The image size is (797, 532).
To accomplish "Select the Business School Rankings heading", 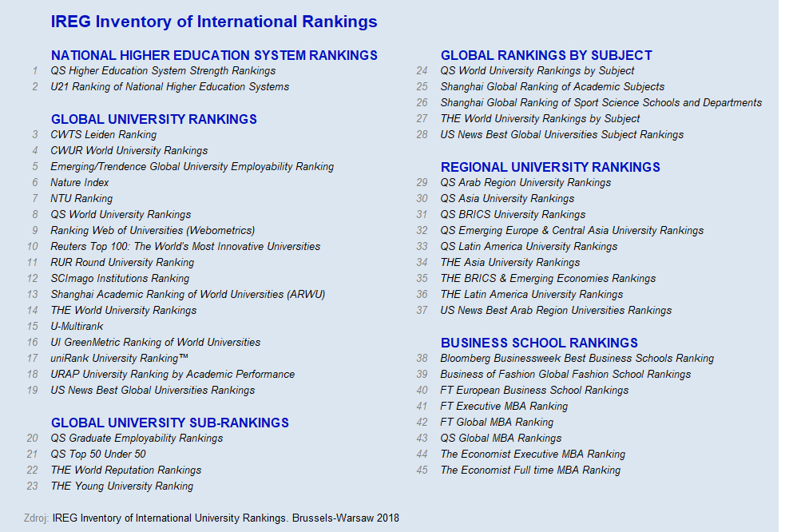I will (x=539, y=343).
